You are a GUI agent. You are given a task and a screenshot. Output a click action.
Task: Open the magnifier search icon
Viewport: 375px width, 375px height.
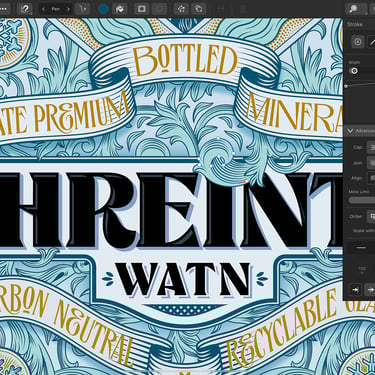click(x=353, y=9)
